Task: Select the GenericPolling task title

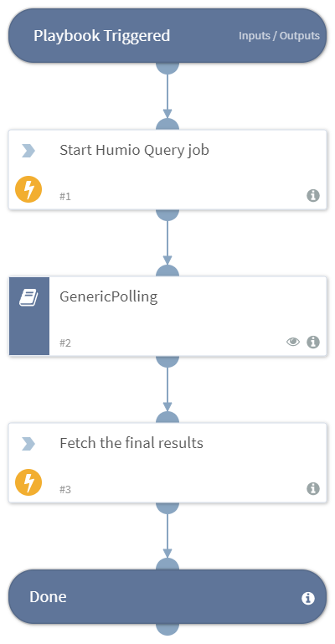Action: pos(108,296)
